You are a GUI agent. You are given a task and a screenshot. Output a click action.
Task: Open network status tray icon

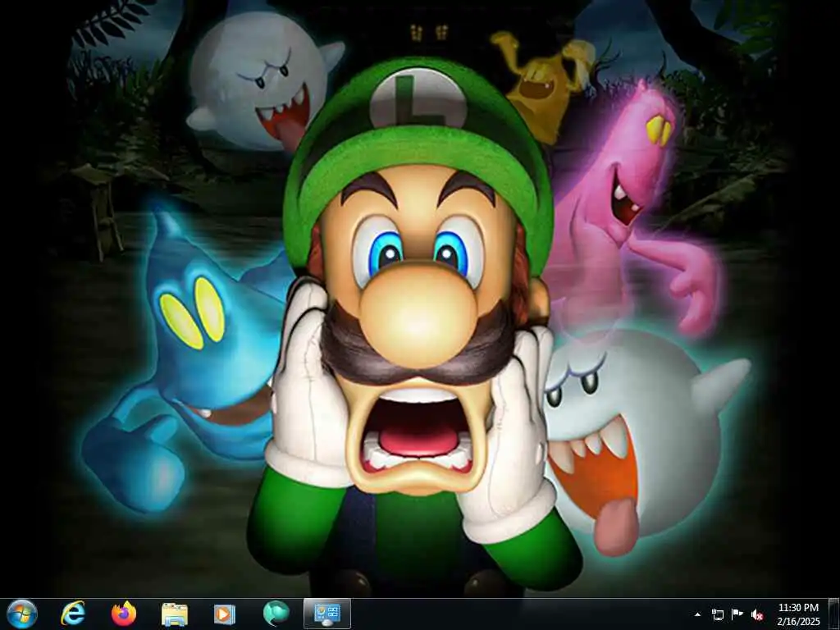[x=717, y=614]
